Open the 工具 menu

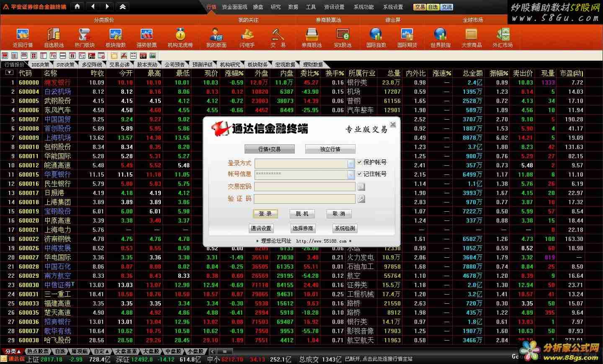[311, 7]
